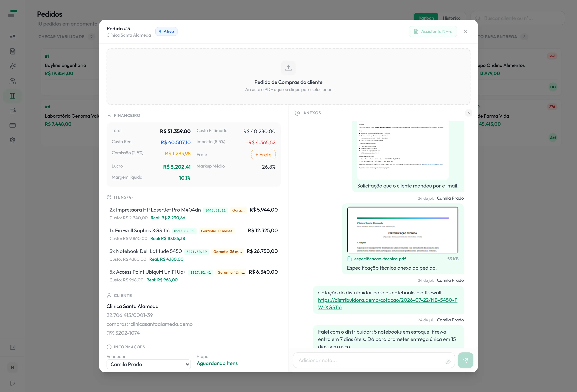The height and width of the screenshot is (392, 577).
Task: Select the Access Point Ubiquiti UniFi item
Action: 193,276
